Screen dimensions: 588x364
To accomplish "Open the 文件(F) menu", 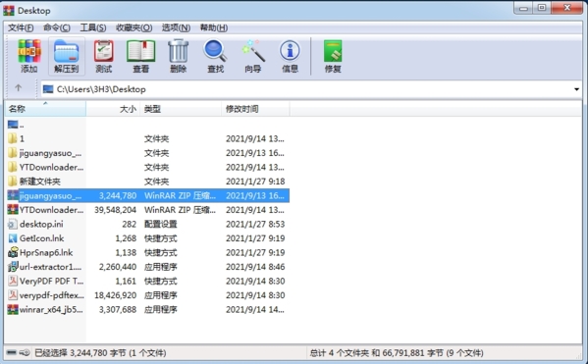I will point(21,27).
